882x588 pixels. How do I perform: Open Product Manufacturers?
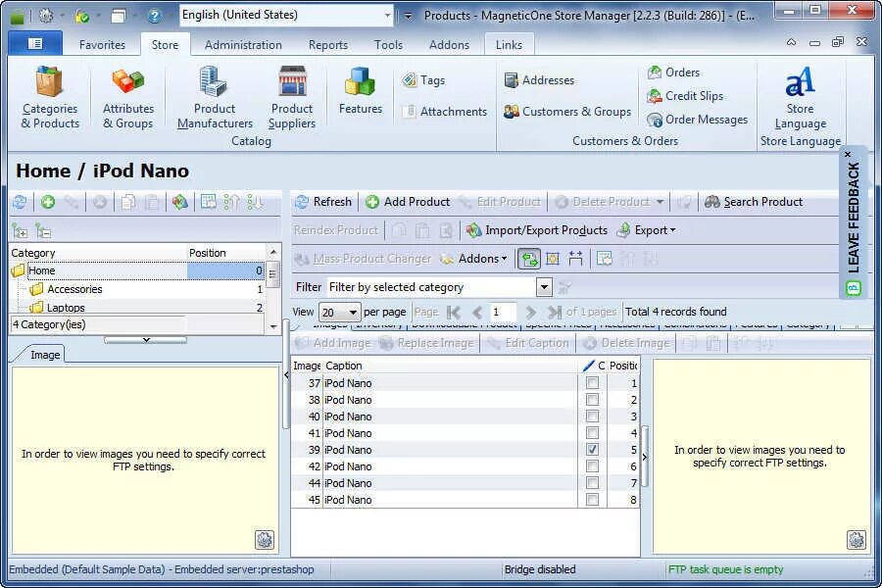coord(215,97)
